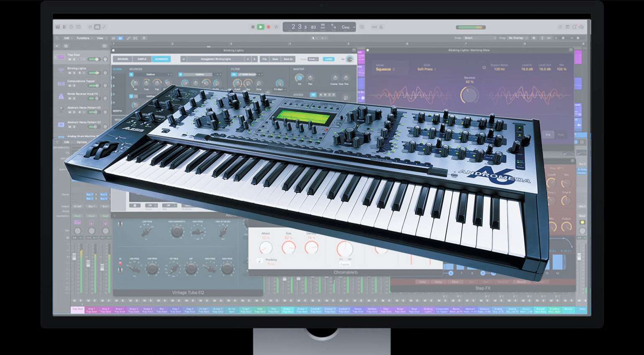Adjust the Remix Reverse Vocal FX volume slider
The height and width of the screenshot is (355, 644).
[x=94, y=99]
